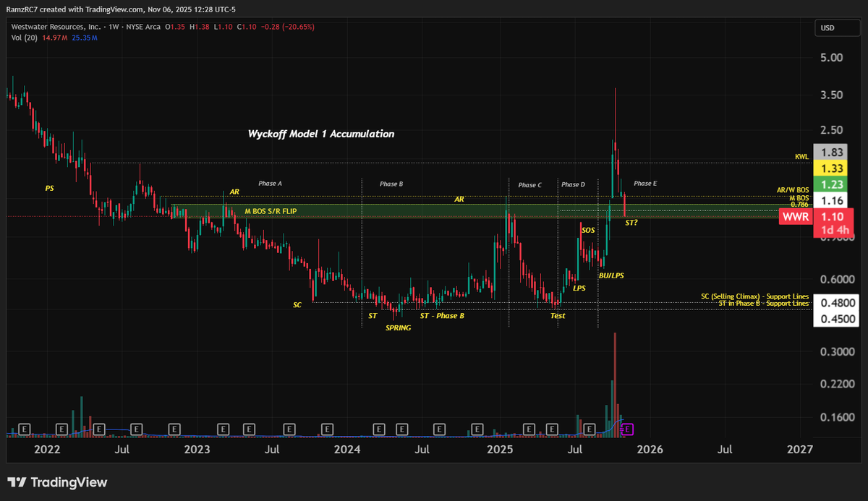Click the 2024 time axis label
868x501 pixels.
pos(348,450)
